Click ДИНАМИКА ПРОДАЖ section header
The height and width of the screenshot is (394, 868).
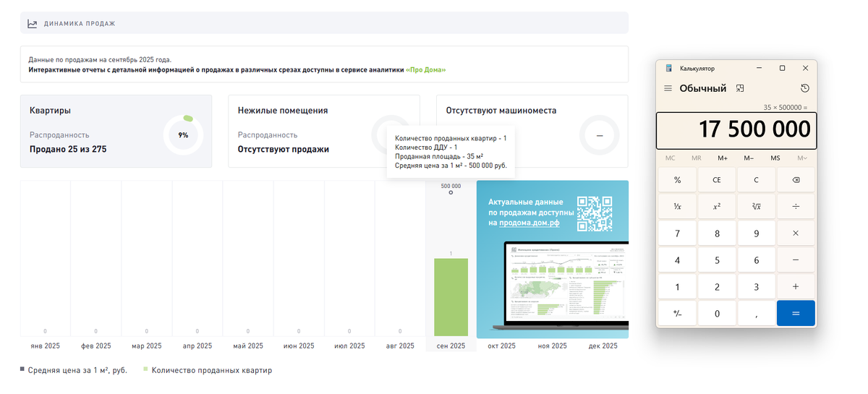point(324,23)
